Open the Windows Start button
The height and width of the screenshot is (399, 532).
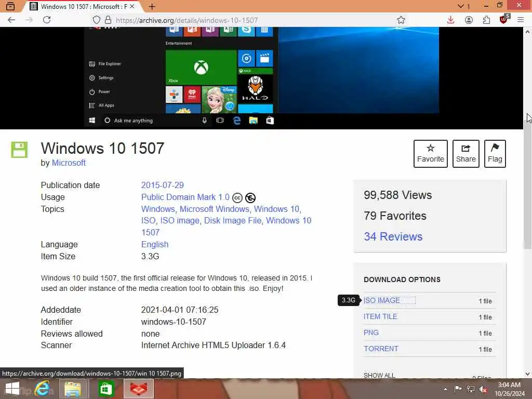12,389
